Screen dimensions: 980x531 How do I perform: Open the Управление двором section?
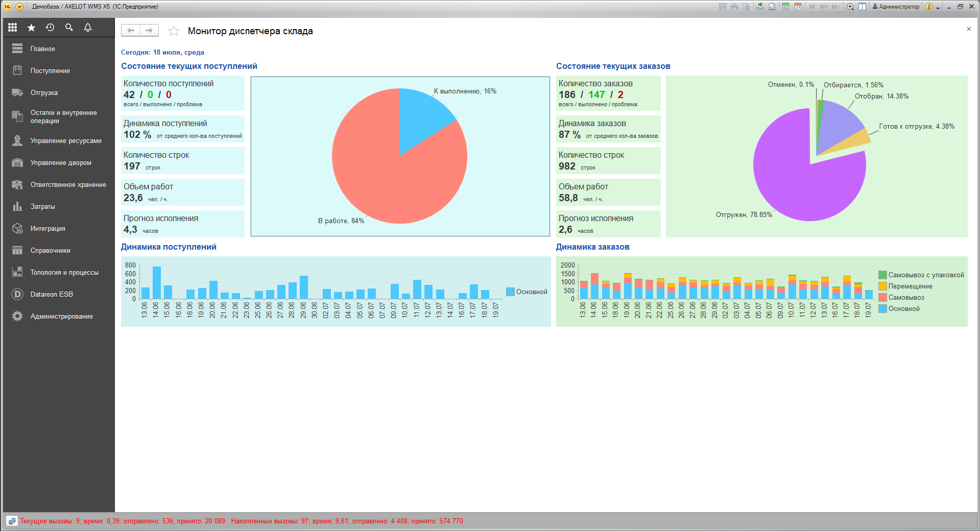pyautogui.click(x=61, y=163)
